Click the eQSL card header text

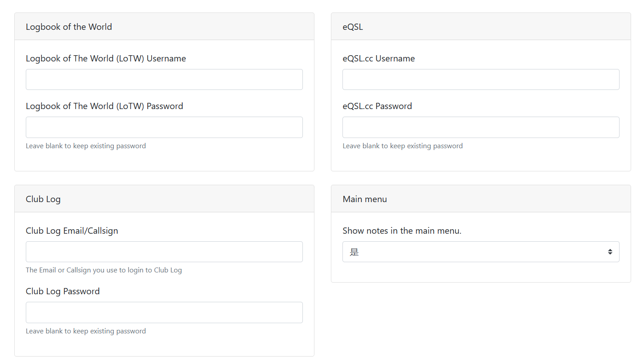[x=353, y=27]
